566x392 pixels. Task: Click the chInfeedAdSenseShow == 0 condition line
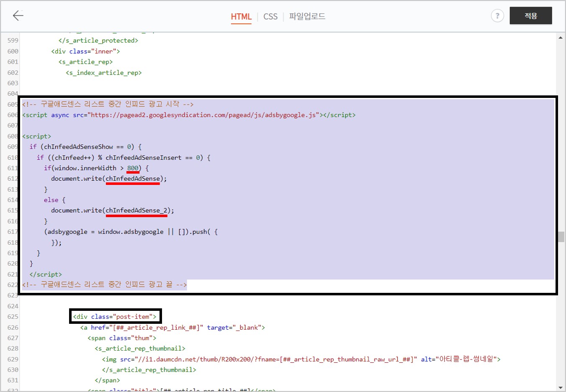(x=85, y=147)
